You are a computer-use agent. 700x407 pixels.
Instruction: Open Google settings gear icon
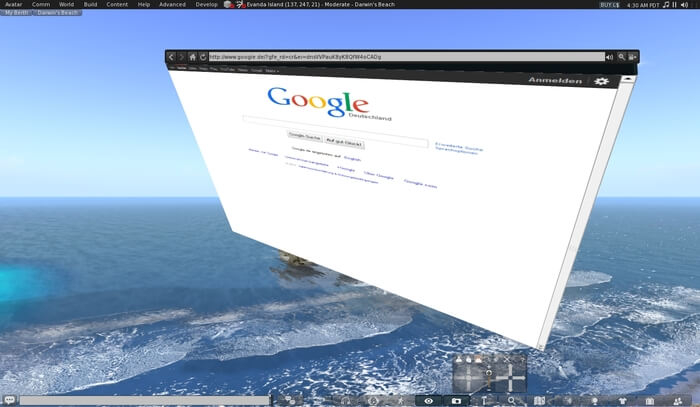coord(601,81)
